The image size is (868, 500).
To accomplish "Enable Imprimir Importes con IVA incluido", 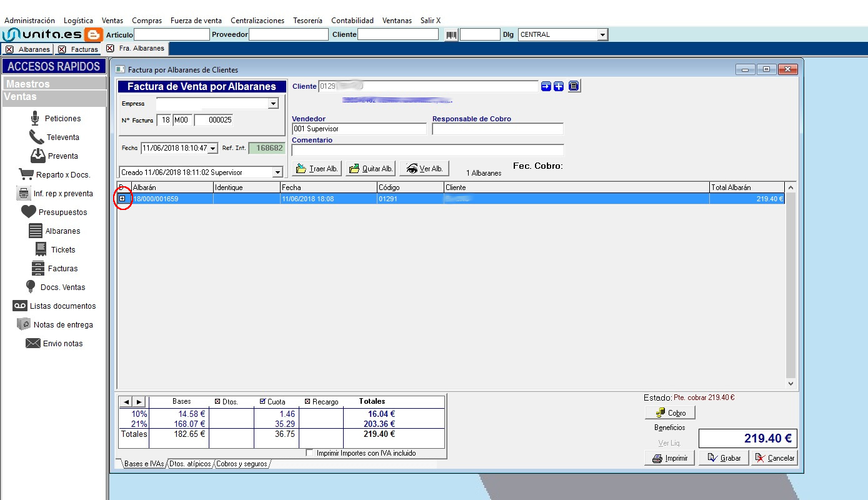I will 310,453.
